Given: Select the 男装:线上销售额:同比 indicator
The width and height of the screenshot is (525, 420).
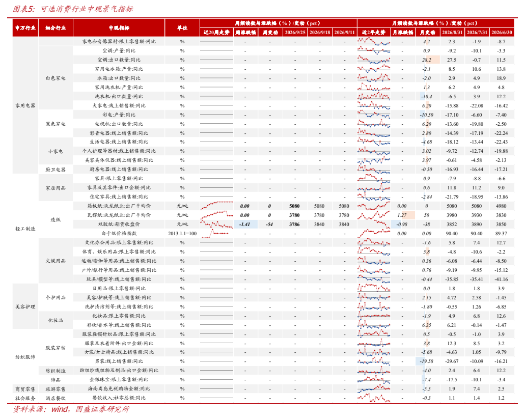Looking at the screenshot, I should tap(119, 361).
